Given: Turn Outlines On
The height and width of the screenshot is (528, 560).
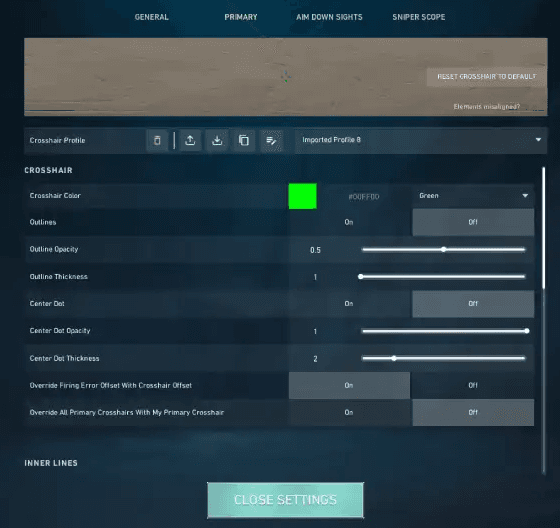Looking at the screenshot, I should [x=349, y=222].
